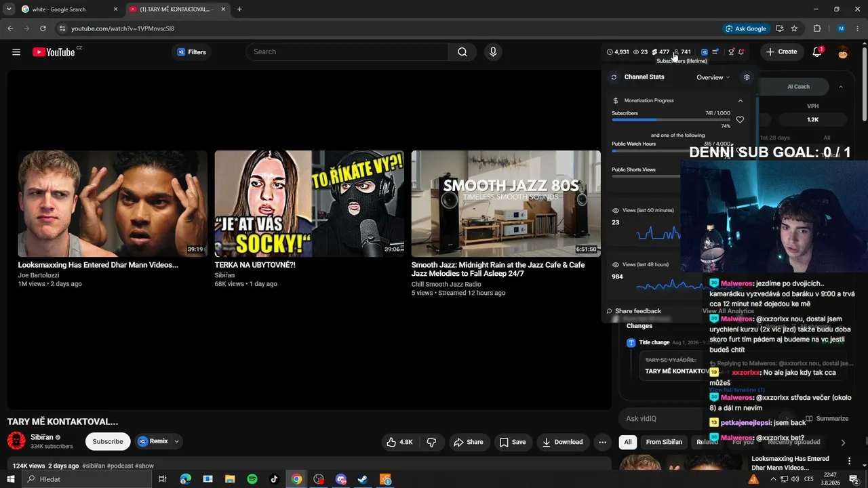Open the vidIQ list icon with blue dot
Viewport: 868px width, 488px height.
pos(716,52)
